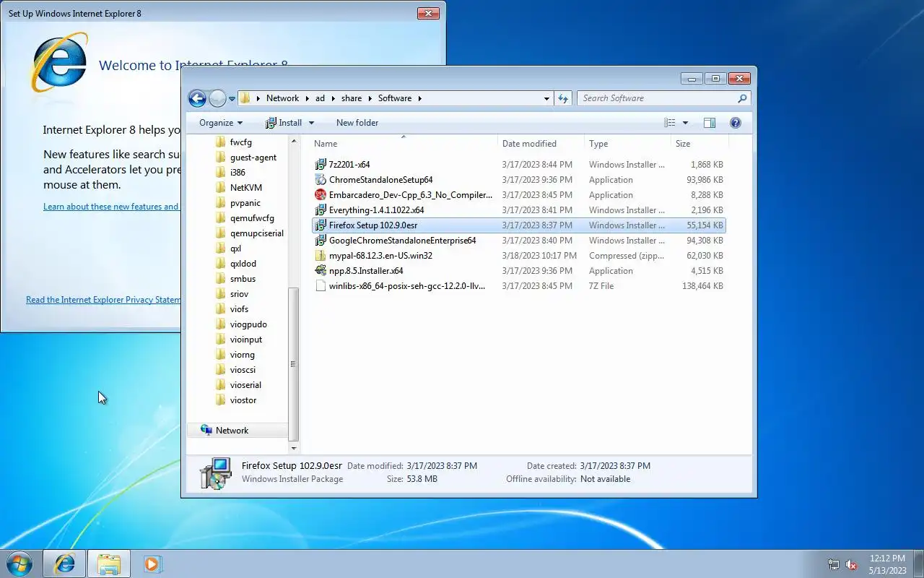924x578 pixels.
Task: Select mypal-68.12.3.en-US.win32 zip icon
Action: [x=321, y=256]
